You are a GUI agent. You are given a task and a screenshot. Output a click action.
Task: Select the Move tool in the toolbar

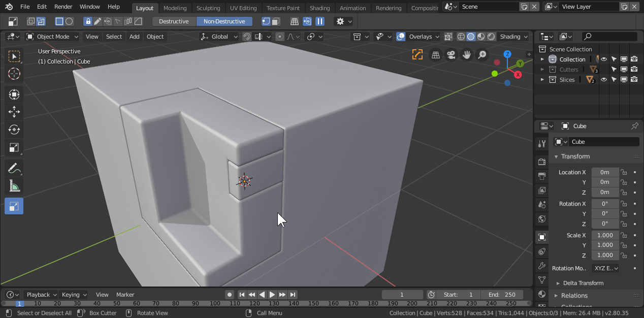tap(14, 112)
